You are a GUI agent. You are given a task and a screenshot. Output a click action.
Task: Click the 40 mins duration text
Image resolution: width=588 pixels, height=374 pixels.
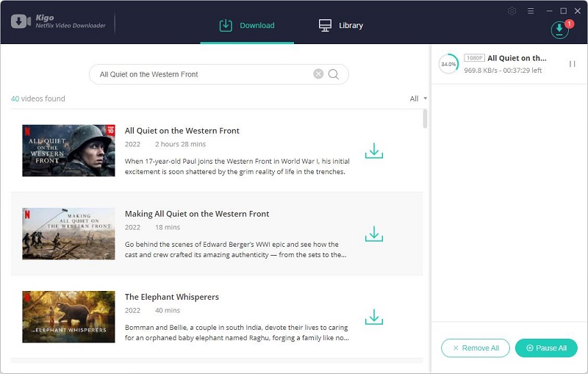point(168,311)
